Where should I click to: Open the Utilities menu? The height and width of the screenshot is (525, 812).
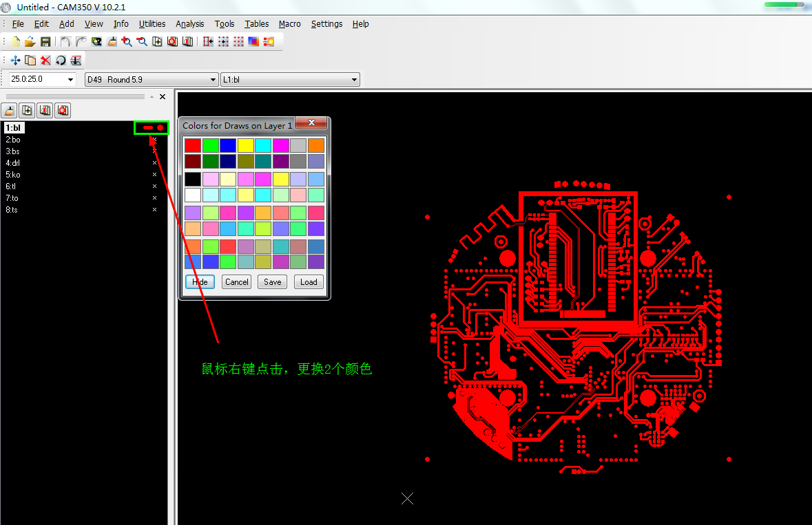(x=152, y=24)
